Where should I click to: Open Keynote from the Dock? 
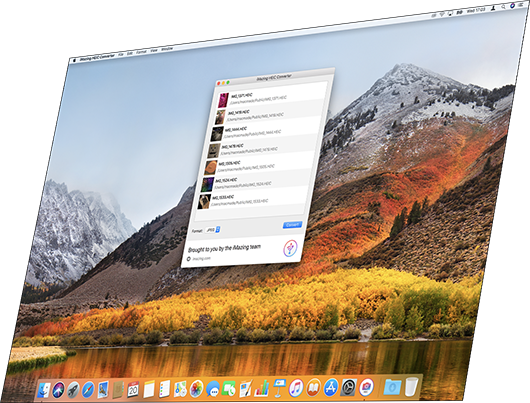tap(279, 387)
